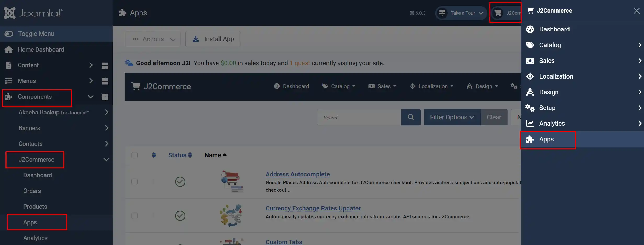Close the J2Commerce side panel
The image size is (644, 245).
point(636,11)
